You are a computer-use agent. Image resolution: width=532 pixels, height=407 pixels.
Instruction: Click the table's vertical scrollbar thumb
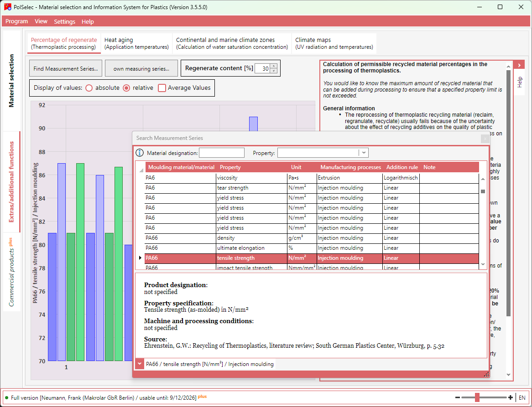[483, 191]
